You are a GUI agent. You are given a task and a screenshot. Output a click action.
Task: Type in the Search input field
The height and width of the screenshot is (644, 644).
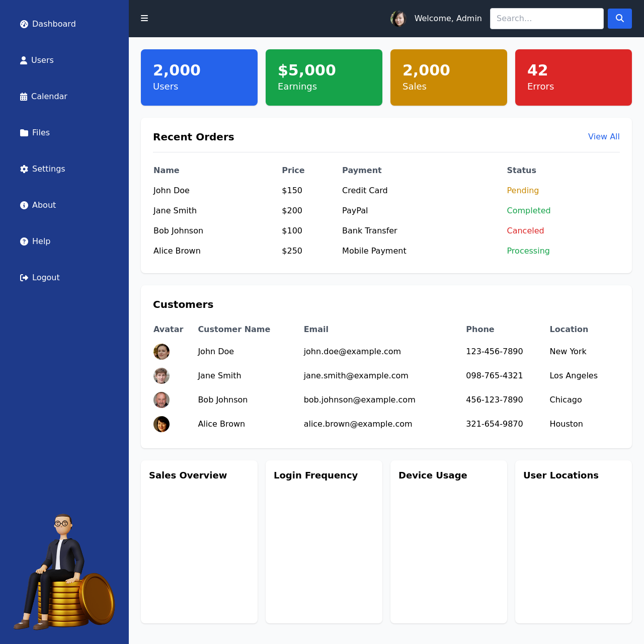click(546, 19)
